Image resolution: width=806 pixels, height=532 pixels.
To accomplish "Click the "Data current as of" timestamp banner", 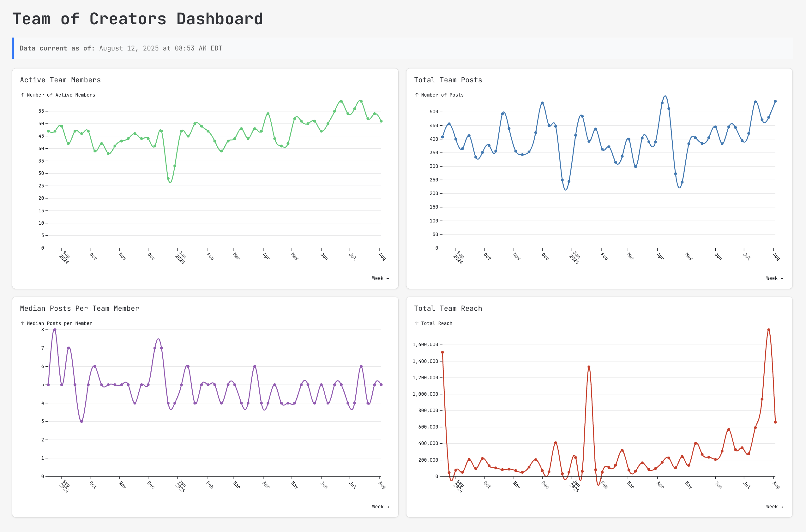I will click(x=121, y=48).
